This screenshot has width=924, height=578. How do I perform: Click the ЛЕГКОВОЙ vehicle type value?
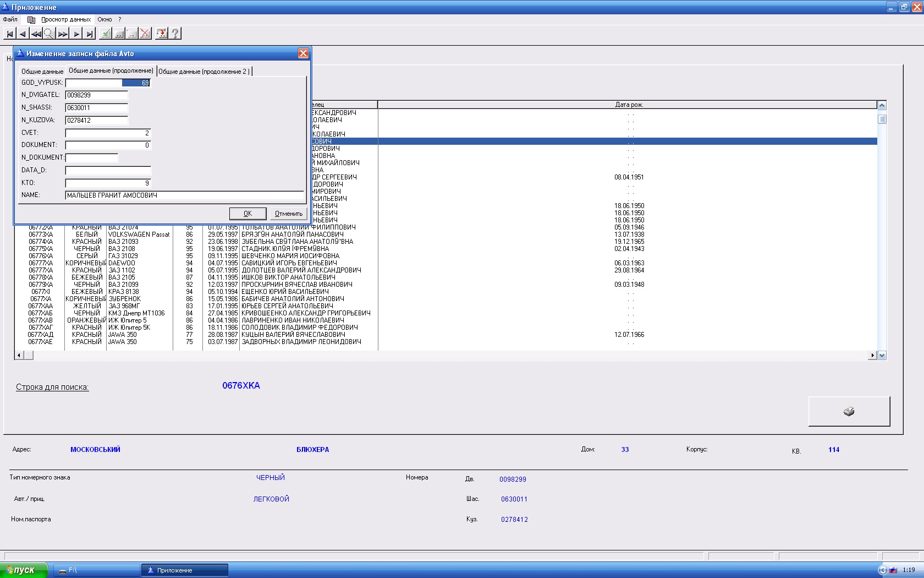[x=271, y=499]
